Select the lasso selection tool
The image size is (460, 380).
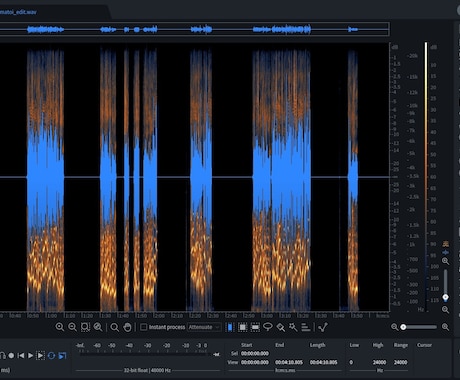(x=268, y=327)
